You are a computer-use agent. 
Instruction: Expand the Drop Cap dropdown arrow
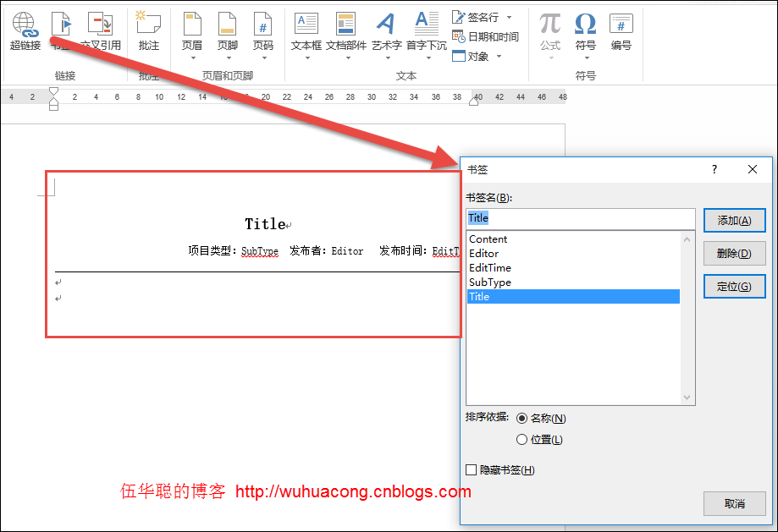click(428, 58)
